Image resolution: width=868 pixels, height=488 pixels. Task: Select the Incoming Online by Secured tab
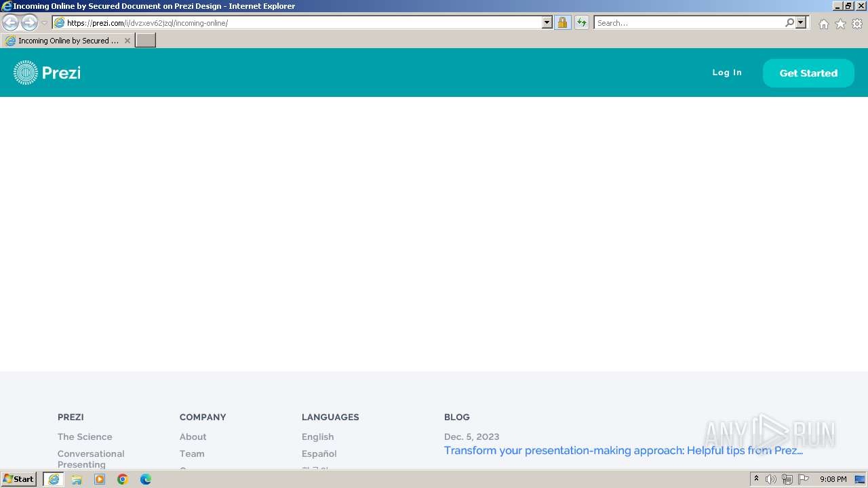point(67,41)
